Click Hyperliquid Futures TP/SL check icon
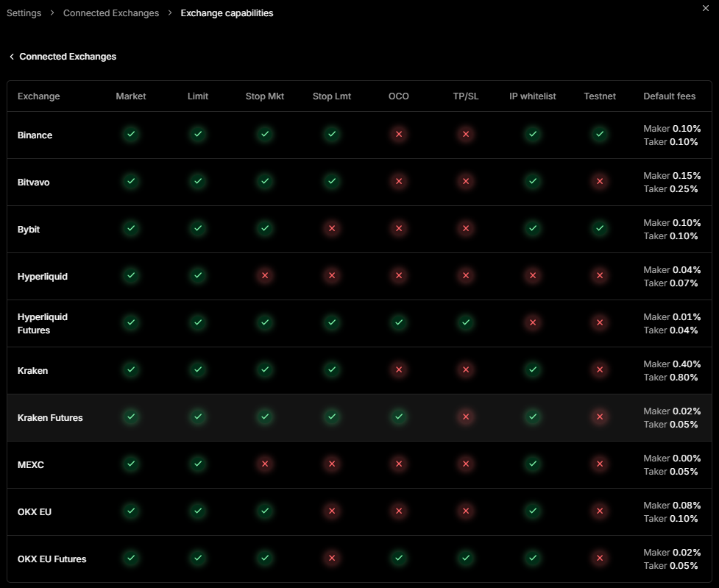The width and height of the screenshot is (719, 588). (x=466, y=322)
